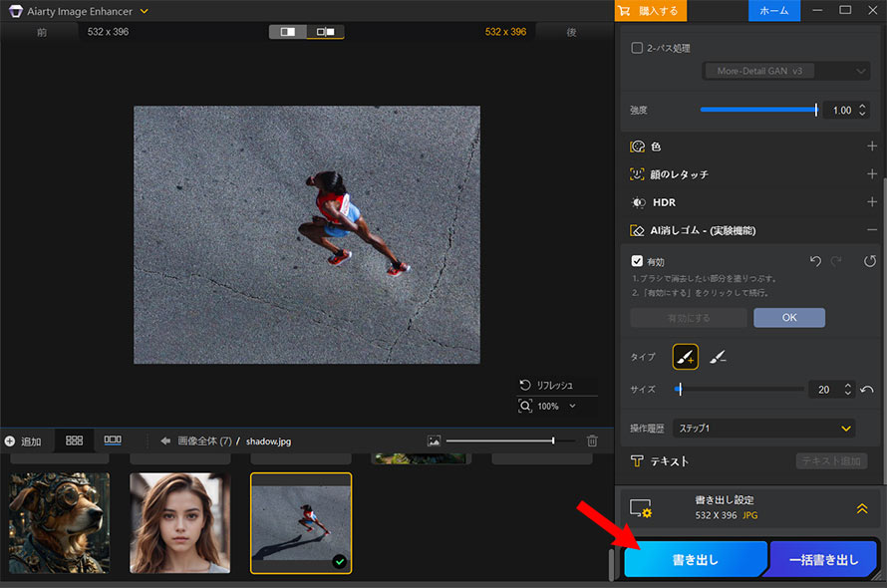The image size is (887, 588).
Task: Click the grid view icon in thumbnail bar
Action: point(75,440)
